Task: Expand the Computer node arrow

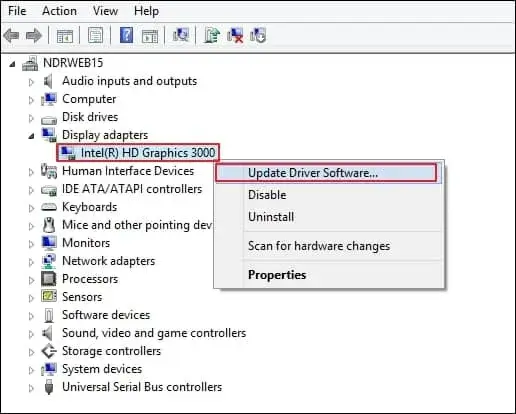Action: 31,100
